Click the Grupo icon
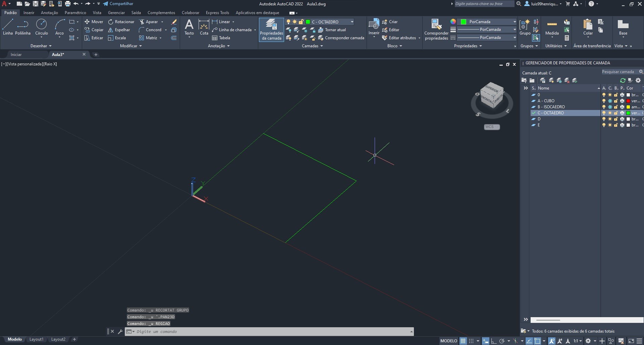 [525, 27]
